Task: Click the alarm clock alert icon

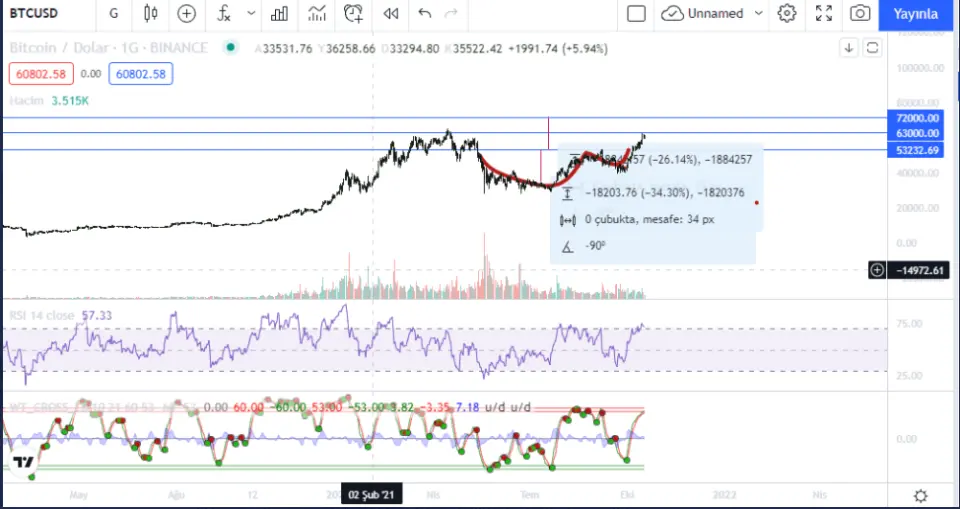Action: 353,13
